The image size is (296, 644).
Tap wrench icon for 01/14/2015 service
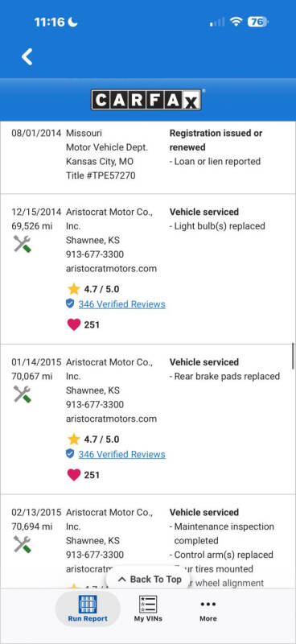(23, 394)
